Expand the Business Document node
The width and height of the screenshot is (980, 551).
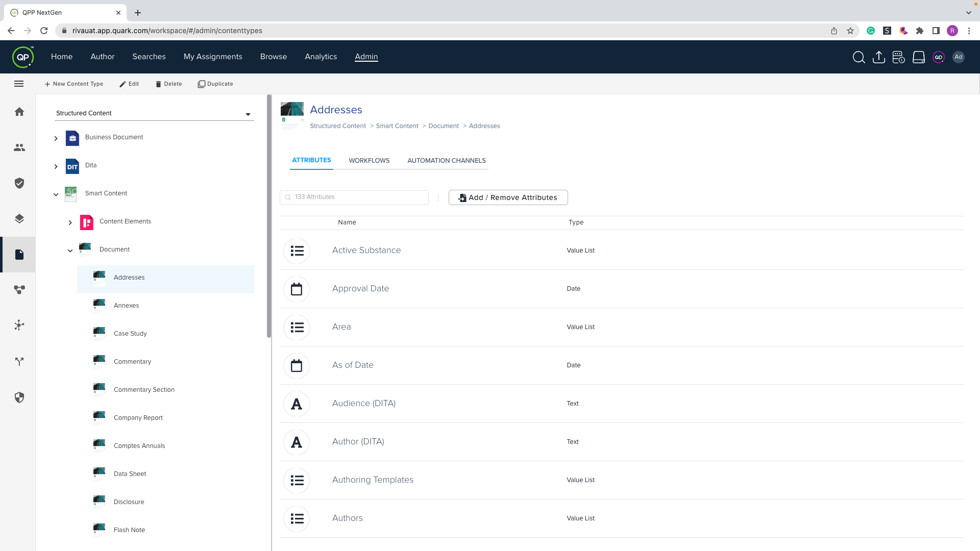56,138
